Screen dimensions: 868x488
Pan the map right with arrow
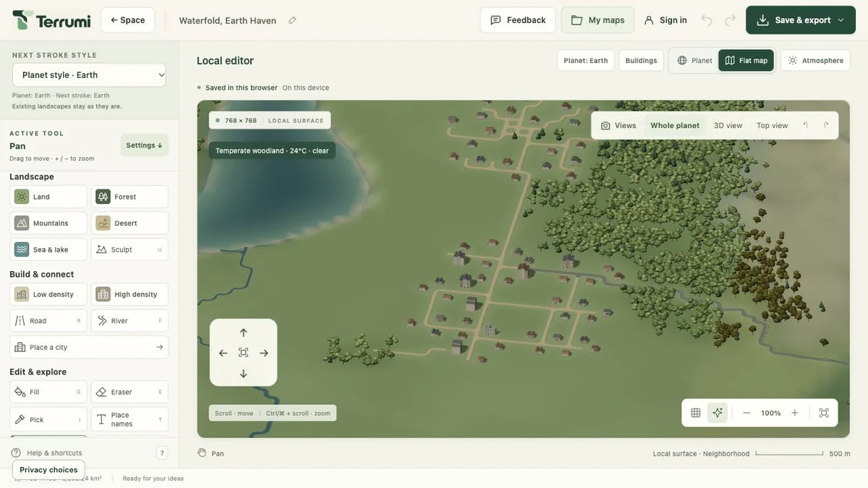tap(264, 353)
